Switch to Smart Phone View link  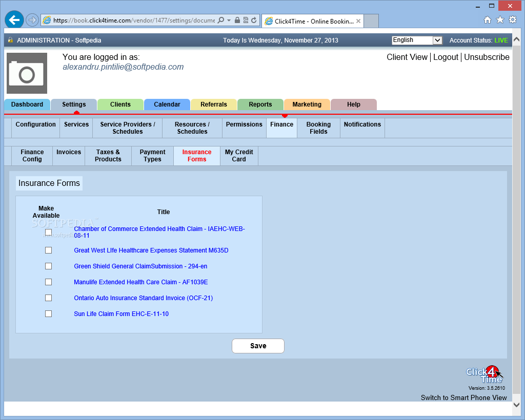click(463, 397)
